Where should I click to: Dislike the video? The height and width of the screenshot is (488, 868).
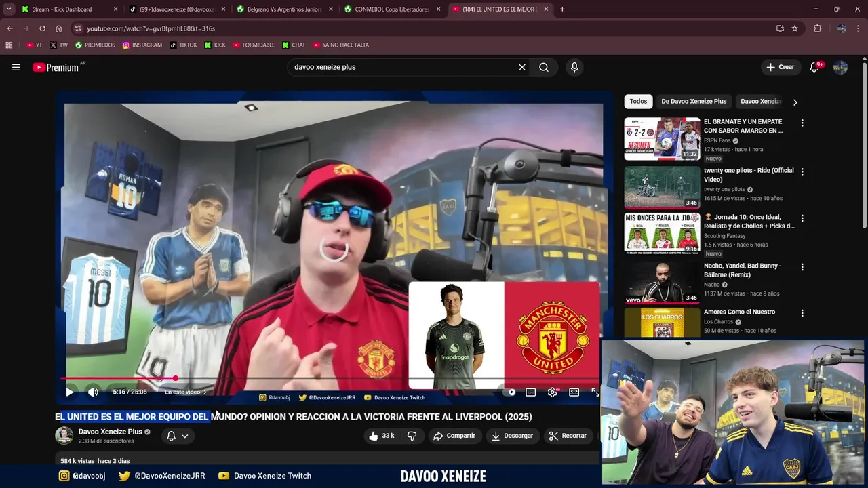point(412,436)
